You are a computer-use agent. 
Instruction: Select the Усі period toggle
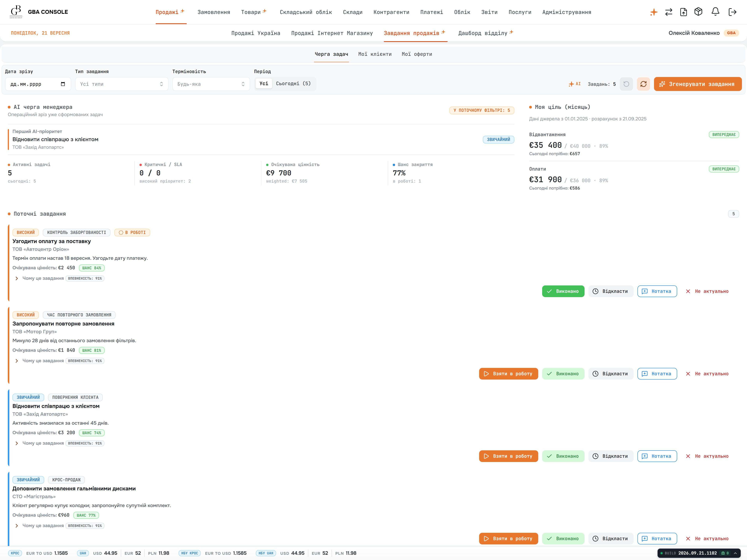[264, 84]
